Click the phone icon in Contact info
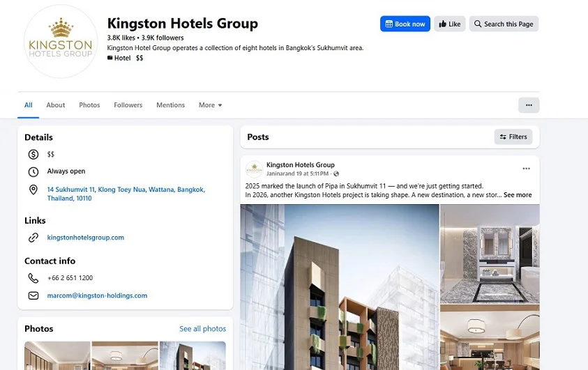 [x=33, y=278]
